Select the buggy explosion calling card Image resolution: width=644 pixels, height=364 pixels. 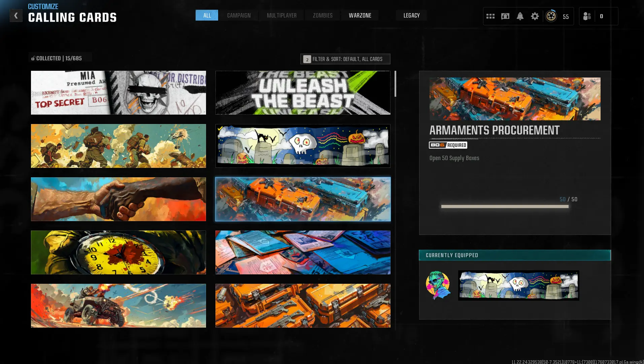click(118, 306)
